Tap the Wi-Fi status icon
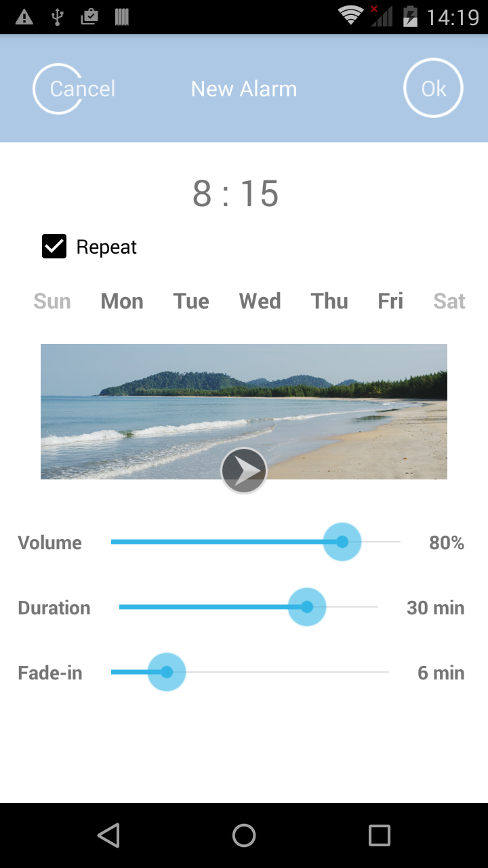488x868 pixels. (350, 16)
